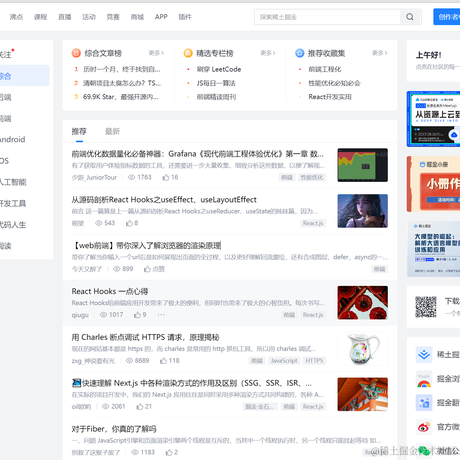Switch to the 推荐 tab

[x=79, y=131]
